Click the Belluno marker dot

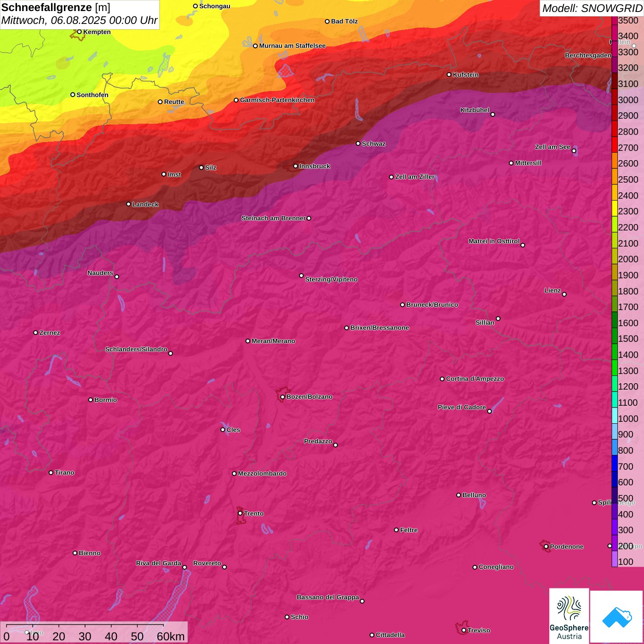pyautogui.click(x=459, y=495)
